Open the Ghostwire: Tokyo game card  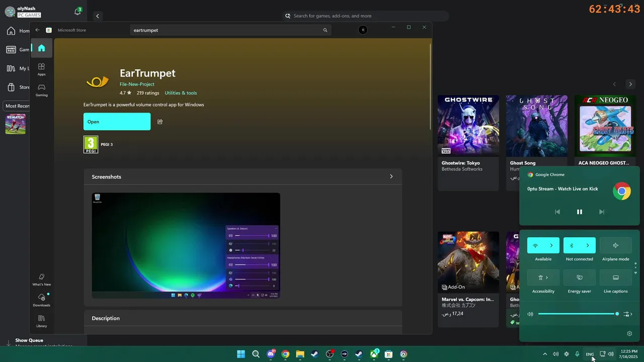468,143
